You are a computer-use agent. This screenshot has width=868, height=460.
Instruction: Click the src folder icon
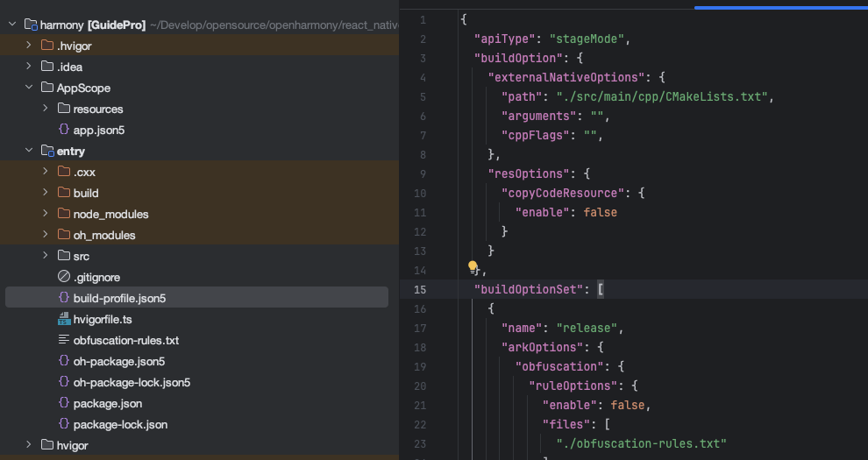(64, 256)
